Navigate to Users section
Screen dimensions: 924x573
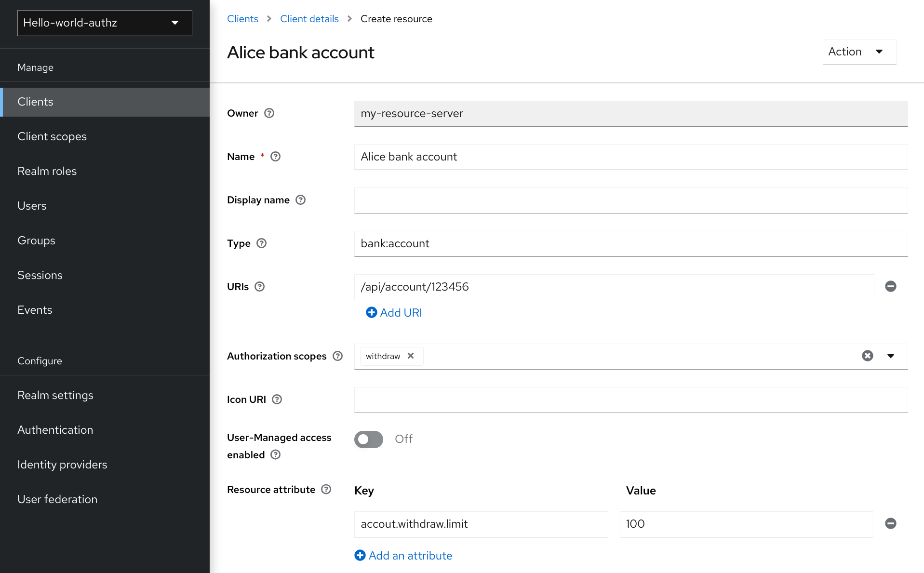(x=32, y=206)
